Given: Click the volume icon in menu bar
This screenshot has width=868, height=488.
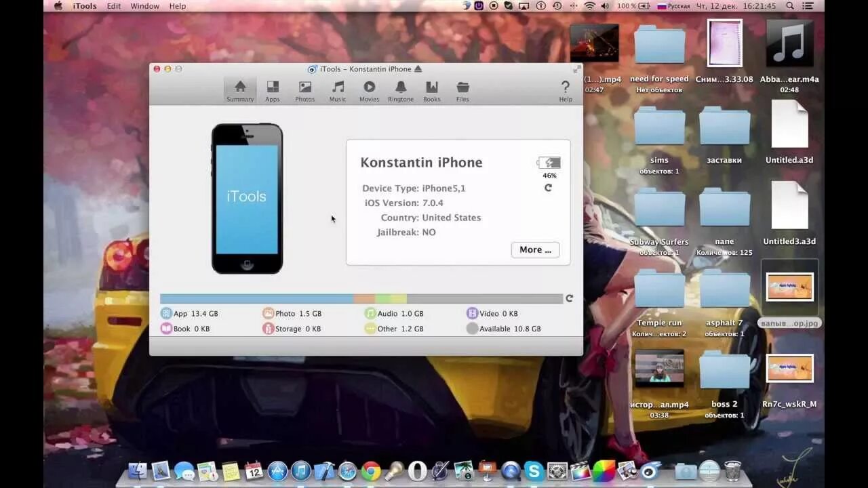Looking at the screenshot, I should [604, 6].
